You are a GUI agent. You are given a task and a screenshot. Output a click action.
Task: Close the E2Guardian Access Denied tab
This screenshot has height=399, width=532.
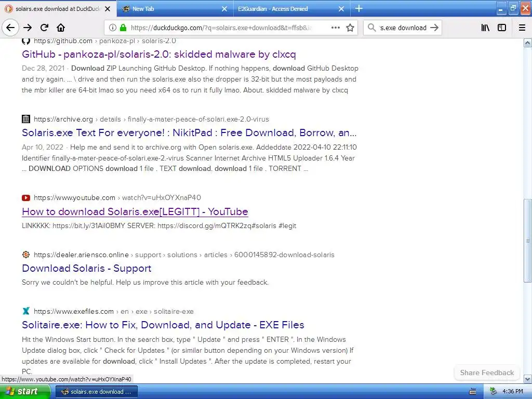[341, 9]
